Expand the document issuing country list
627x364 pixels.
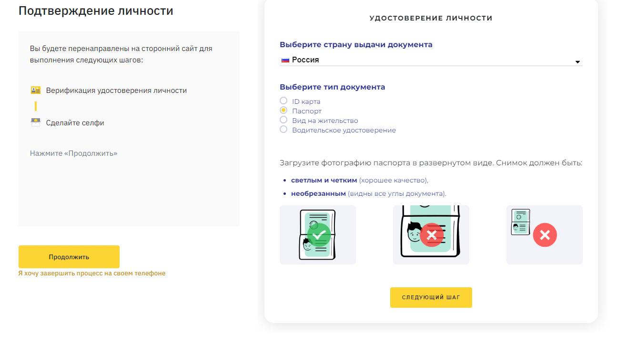point(431,61)
